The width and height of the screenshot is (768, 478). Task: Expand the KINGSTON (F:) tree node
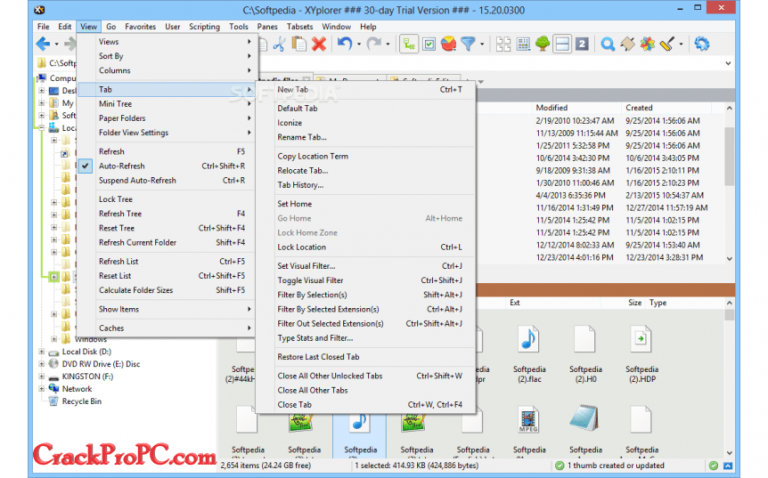click(x=42, y=377)
